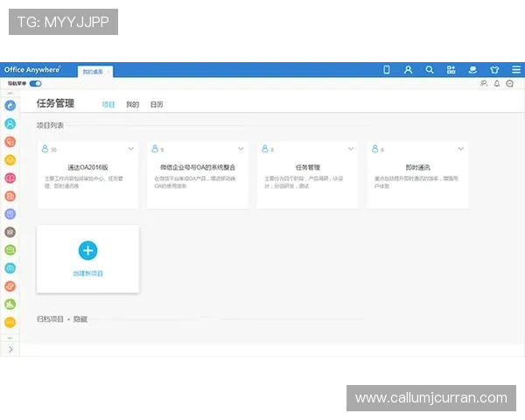Viewport: 525px width, 420px height.
Task: Open the chat bubble message icon
Action: 509,83
